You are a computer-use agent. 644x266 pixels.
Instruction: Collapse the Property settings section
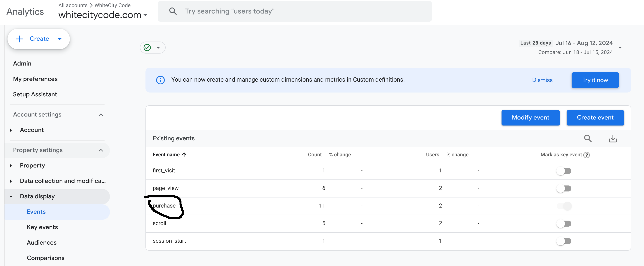click(x=101, y=150)
